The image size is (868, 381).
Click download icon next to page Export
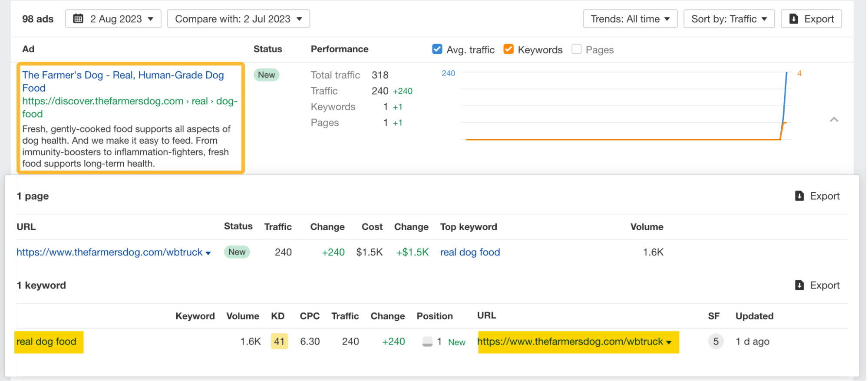799,196
